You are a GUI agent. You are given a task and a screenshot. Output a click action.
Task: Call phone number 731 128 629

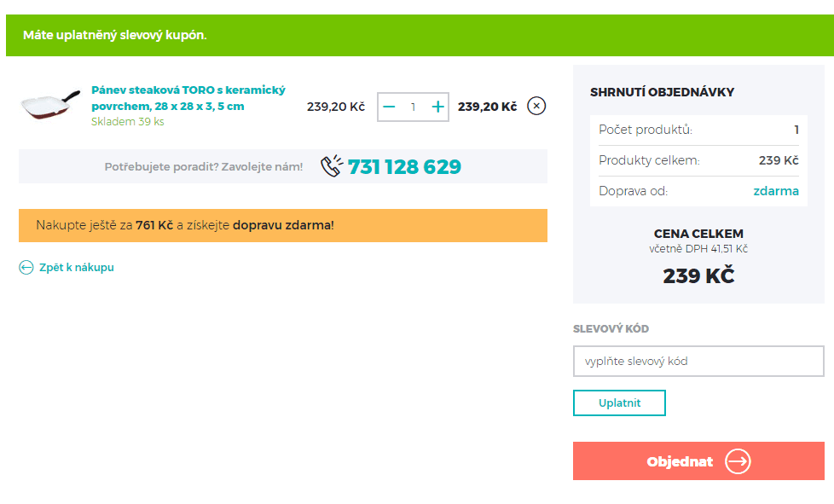(404, 166)
